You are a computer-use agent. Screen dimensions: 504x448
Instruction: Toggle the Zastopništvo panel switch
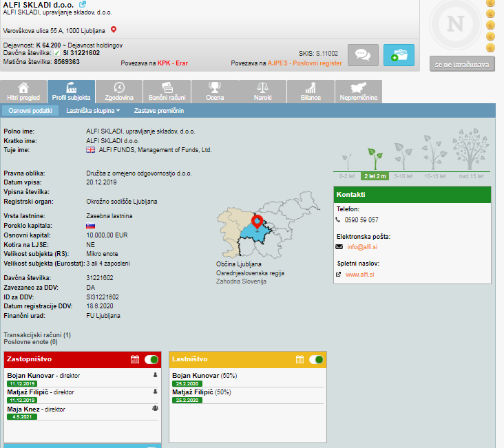click(x=151, y=359)
